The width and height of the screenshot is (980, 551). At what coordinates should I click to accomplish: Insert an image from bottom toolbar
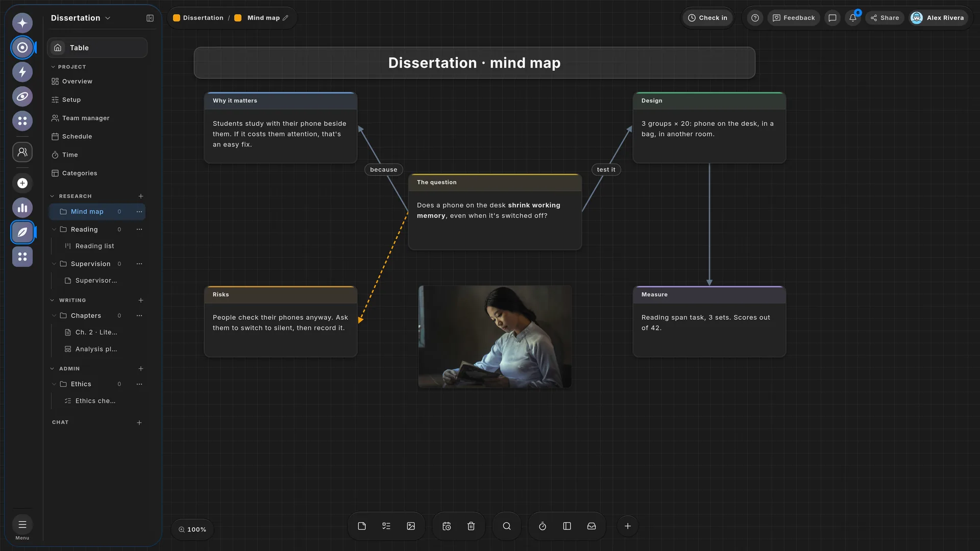(x=411, y=526)
